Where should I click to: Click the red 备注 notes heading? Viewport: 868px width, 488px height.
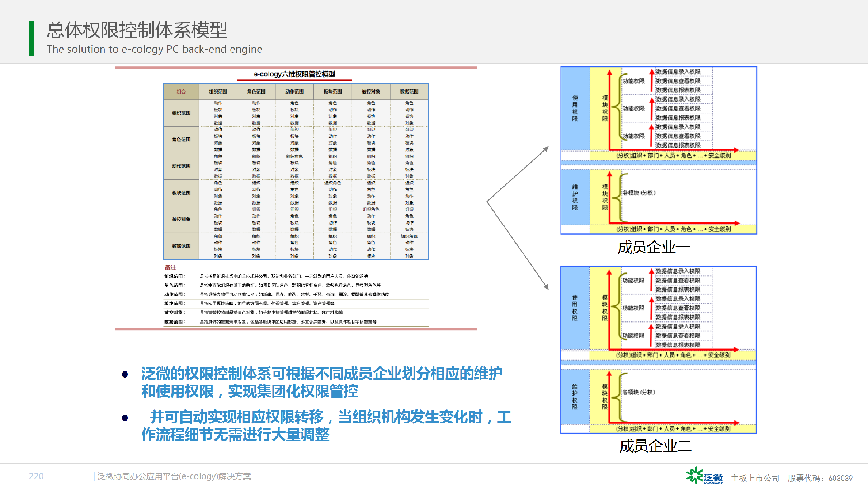170,267
